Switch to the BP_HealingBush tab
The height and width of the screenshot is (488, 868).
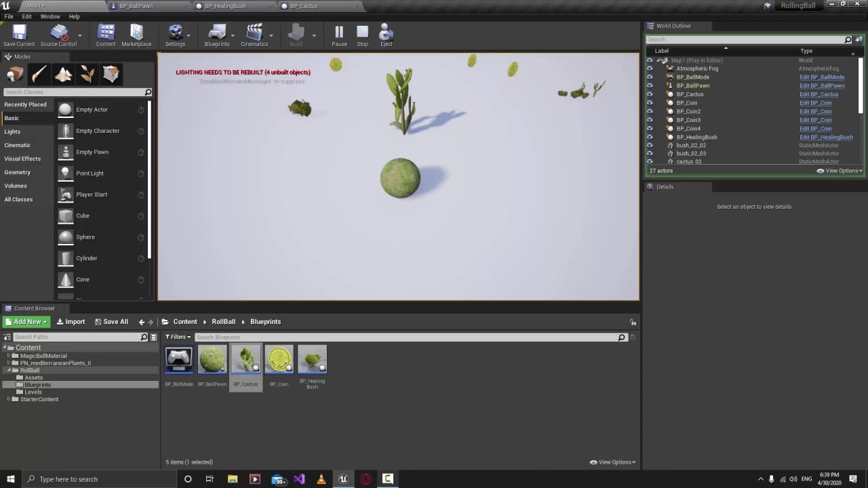pyautogui.click(x=225, y=6)
